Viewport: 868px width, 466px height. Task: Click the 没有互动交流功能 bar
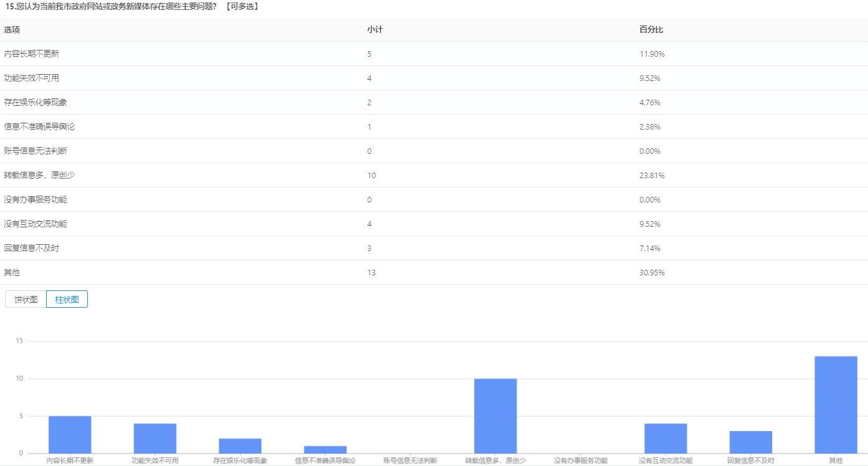tap(665, 438)
